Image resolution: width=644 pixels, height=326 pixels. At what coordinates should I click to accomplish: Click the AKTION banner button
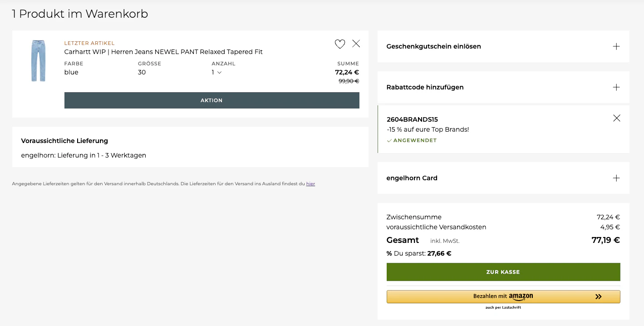point(211,100)
